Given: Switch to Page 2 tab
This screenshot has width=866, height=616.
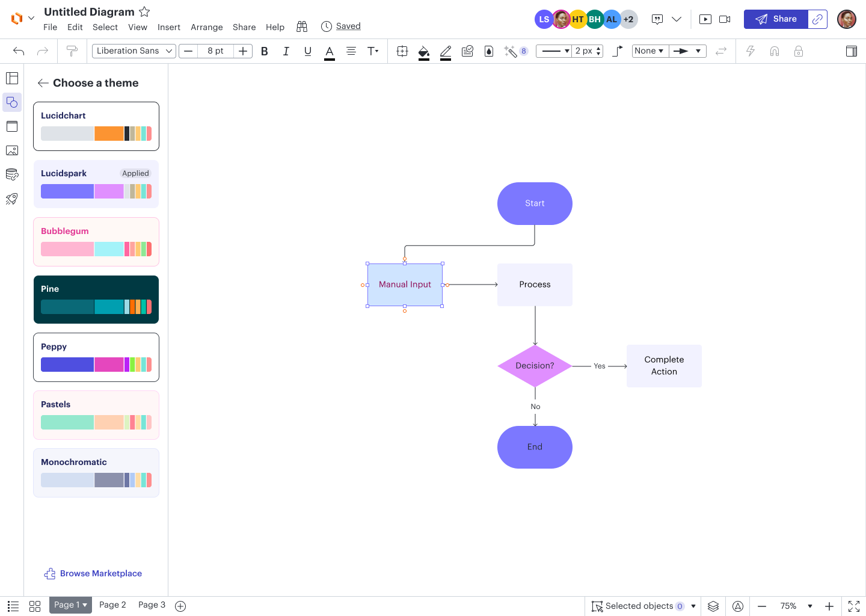Looking at the screenshot, I should 112,605.
